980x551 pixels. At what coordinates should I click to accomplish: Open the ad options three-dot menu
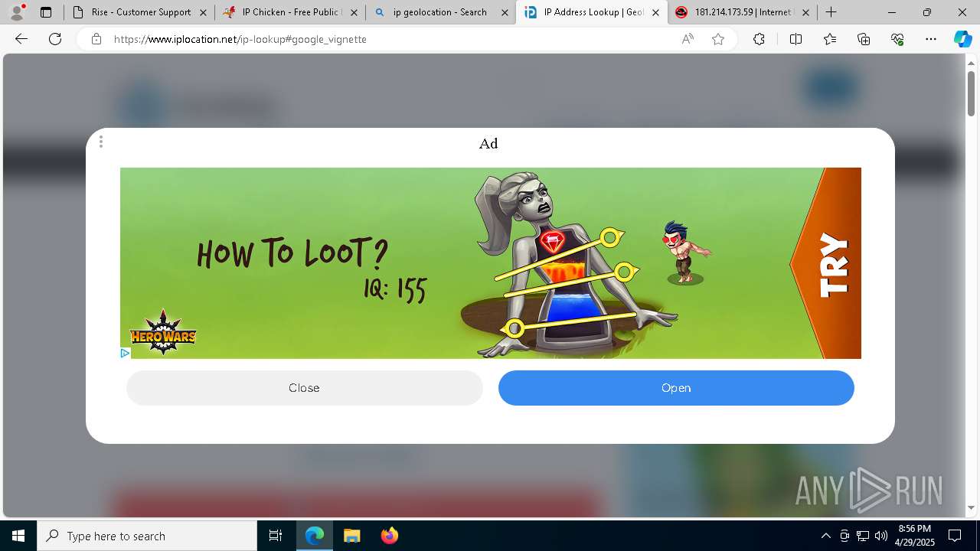tap(101, 142)
